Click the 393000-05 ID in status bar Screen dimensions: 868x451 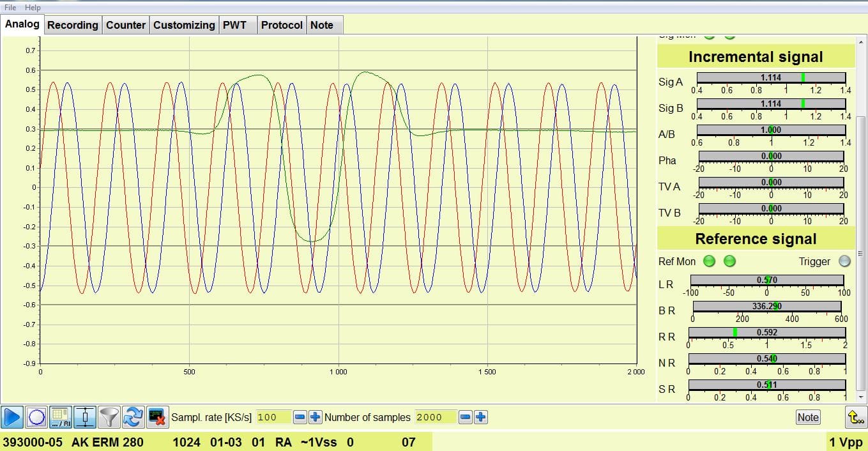point(33,442)
